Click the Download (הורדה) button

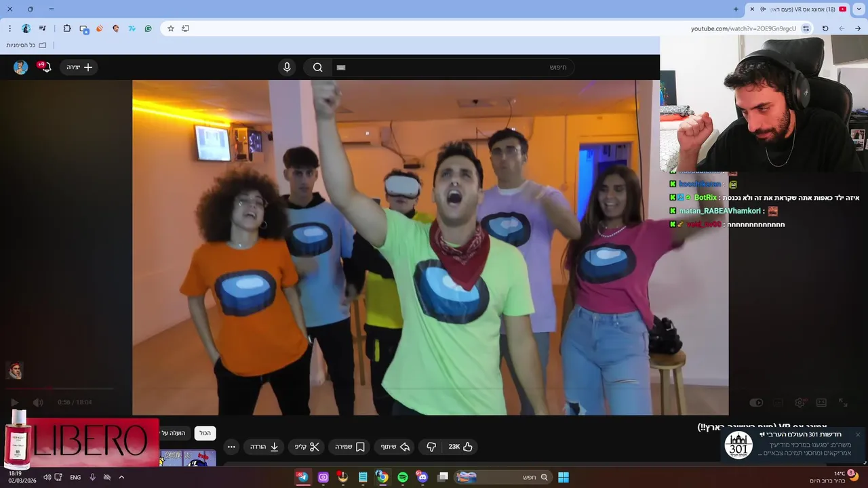click(x=264, y=447)
